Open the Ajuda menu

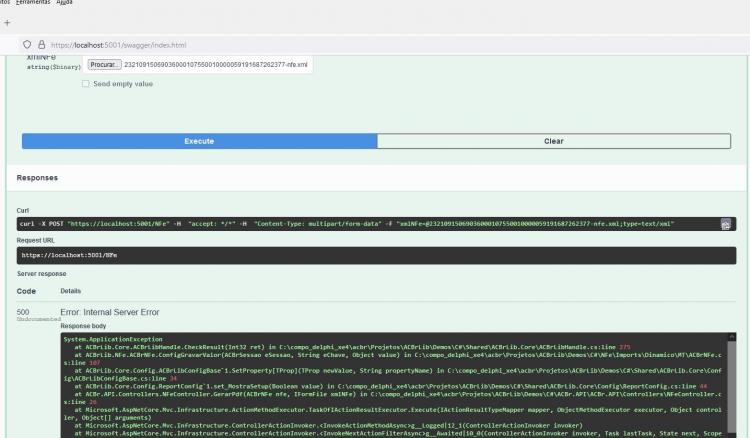(65, 2)
